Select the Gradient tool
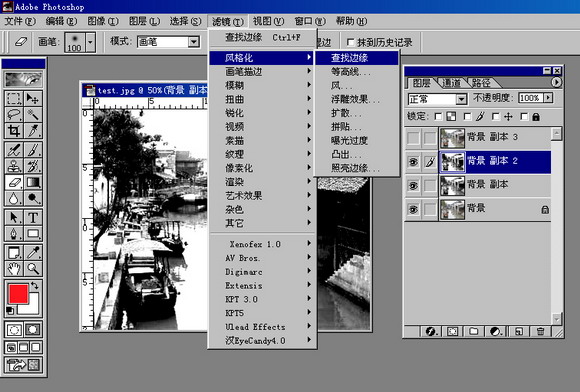This screenshot has width=580, height=392. tap(33, 182)
